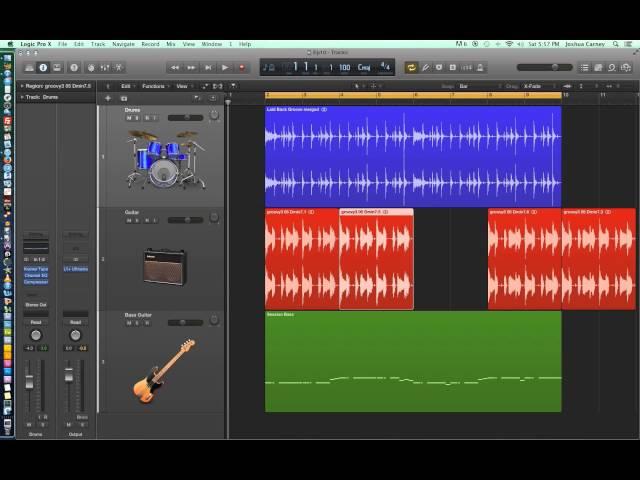Click the Compressor plugin slot
This screenshot has height=480, width=640.
(x=35, y=282)
